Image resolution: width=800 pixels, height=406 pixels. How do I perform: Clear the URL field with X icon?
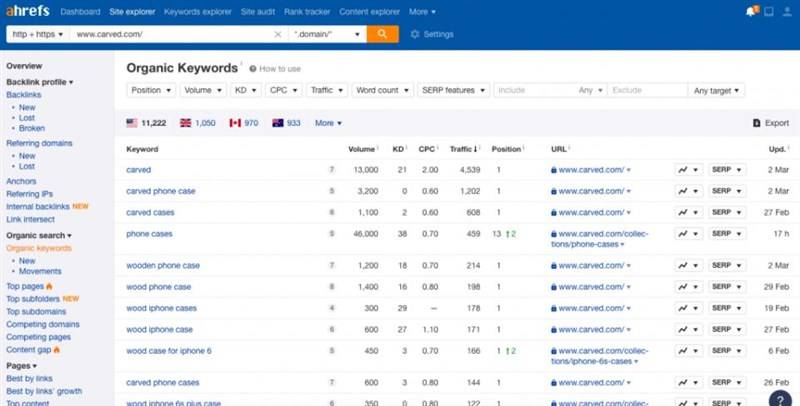pyautogui.click(x=278, y=34)
